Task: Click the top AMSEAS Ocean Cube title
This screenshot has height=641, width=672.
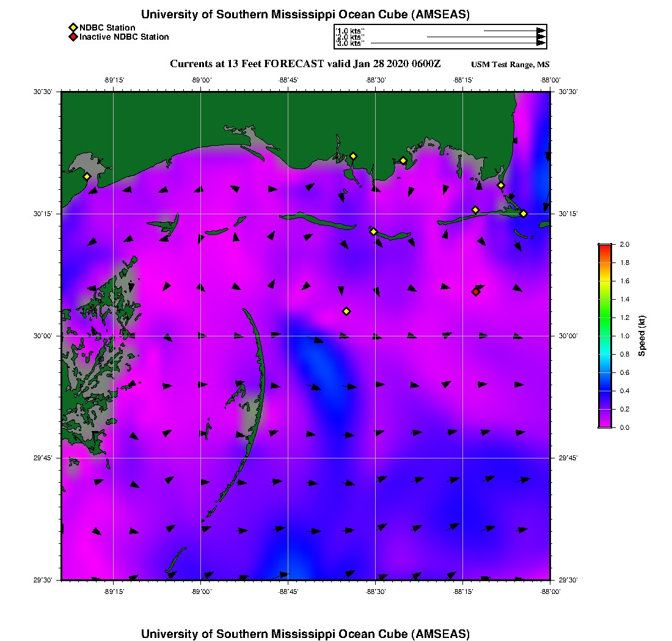Action: [x=305, y=15]
